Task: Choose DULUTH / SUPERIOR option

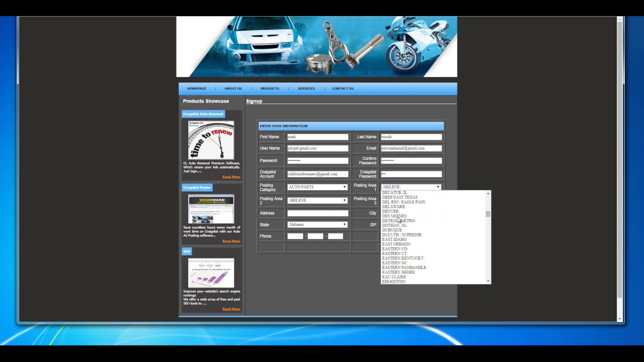Action: point(434,235)
